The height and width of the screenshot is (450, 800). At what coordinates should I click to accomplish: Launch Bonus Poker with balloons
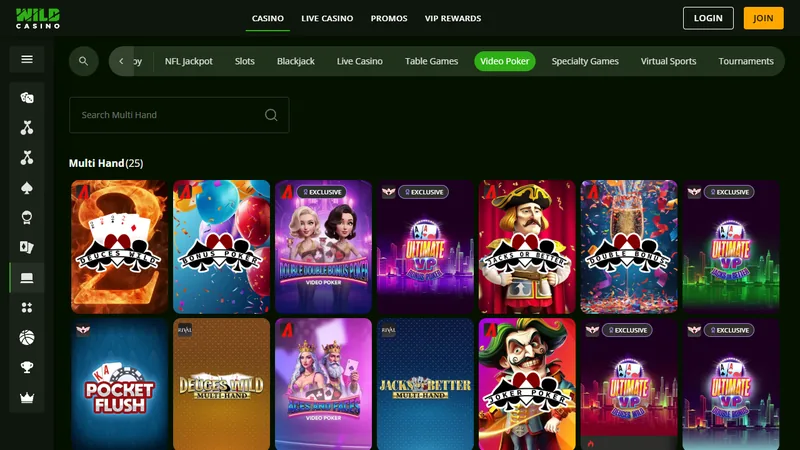[221, 246]
